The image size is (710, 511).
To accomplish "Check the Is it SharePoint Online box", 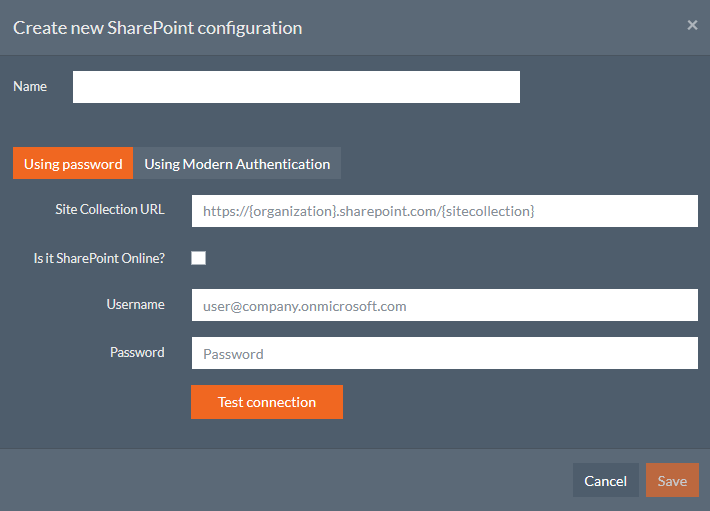I will tap(198, 258).
